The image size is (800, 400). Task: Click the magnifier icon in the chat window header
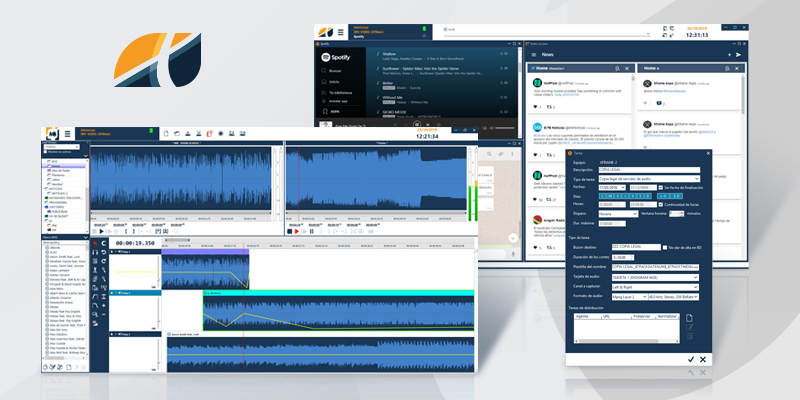pyautogui.click(x=489, y=154)
